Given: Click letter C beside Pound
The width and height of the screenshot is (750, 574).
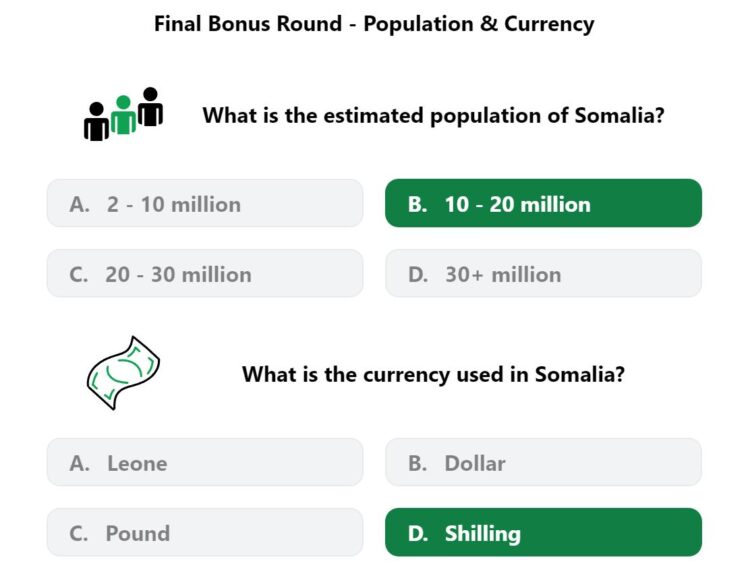Looking at the screenshot, I should [x=79, y=533].
